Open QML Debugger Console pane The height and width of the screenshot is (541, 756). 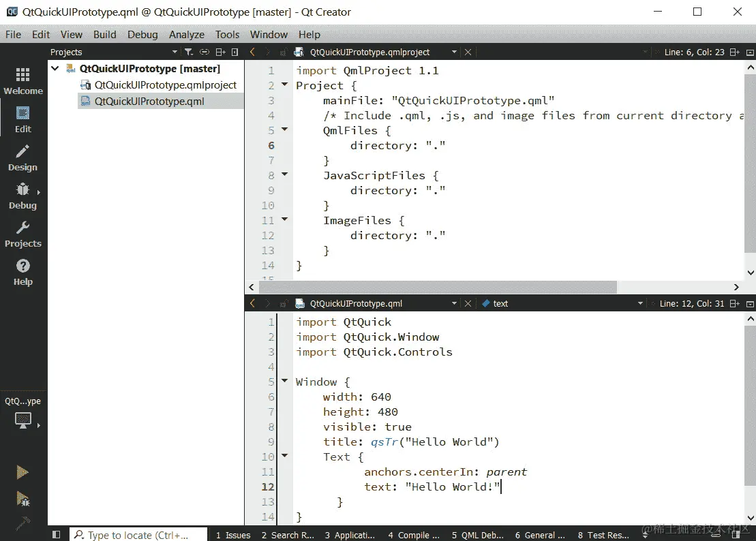click(477, 535)
